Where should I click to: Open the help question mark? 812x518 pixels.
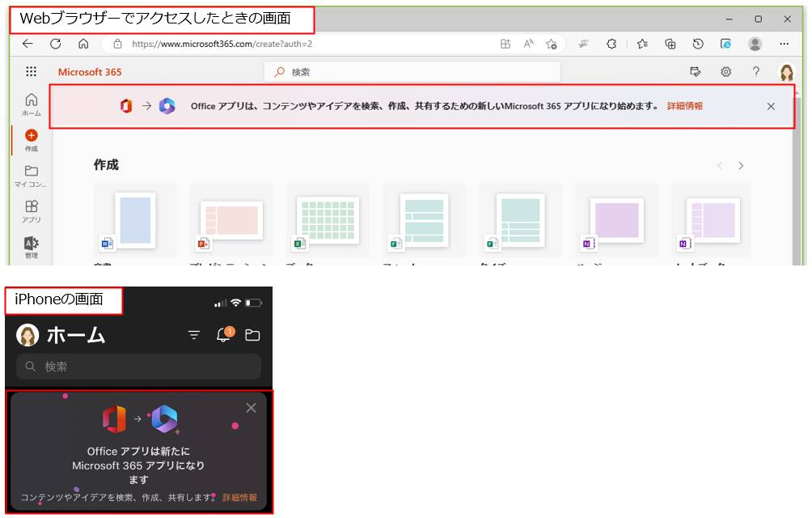point(756,71)
